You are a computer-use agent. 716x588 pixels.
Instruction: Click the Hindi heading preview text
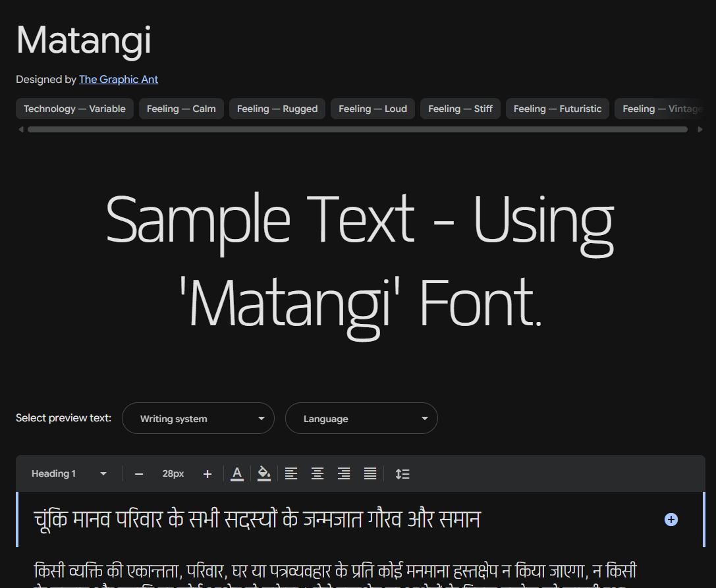(257, 520)
